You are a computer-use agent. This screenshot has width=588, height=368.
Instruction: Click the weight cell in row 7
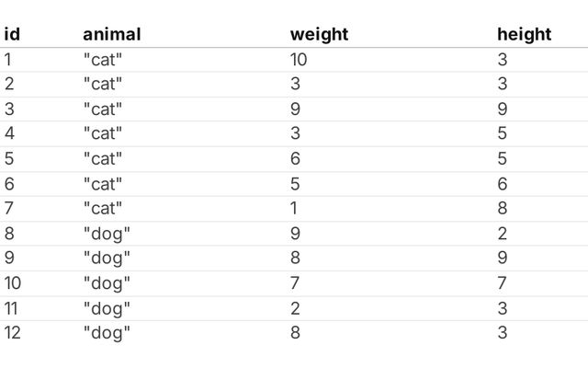click(295, 209)
